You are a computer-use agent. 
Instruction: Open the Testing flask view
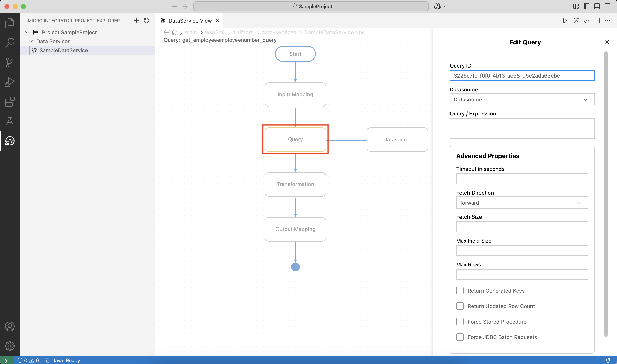(10, 121)
